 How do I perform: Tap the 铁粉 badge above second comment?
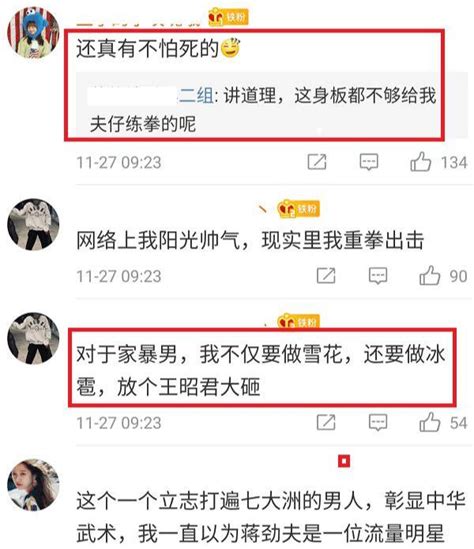(299, 209)
